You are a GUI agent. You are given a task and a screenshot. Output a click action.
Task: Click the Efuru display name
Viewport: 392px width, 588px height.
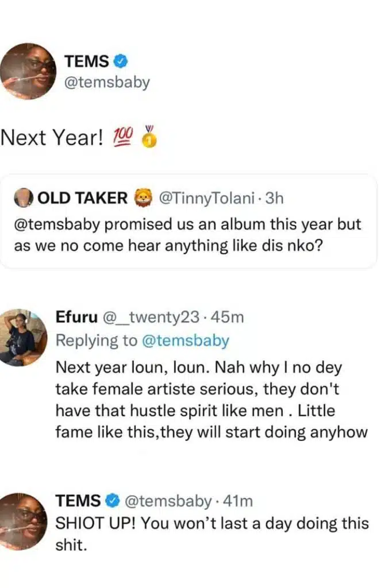77,316
